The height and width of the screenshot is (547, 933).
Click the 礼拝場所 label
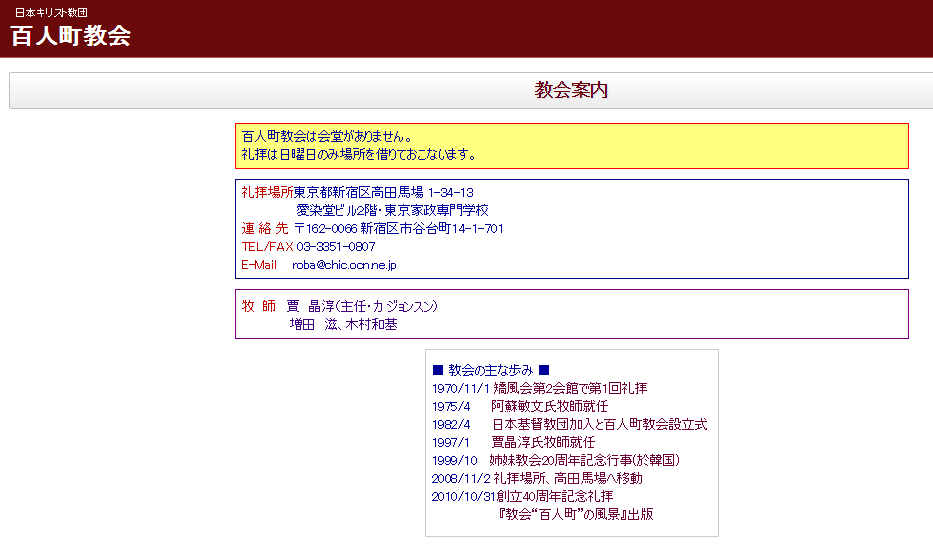tap(267, 192)
